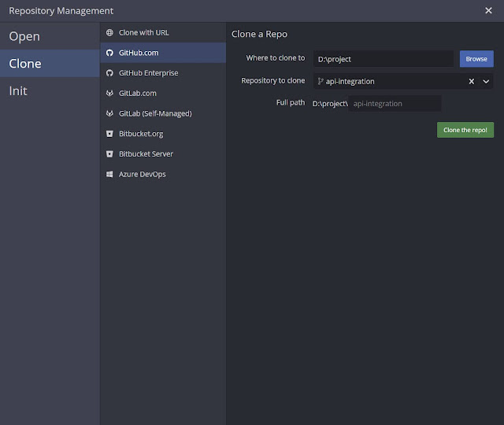Click the Clone a Repo heading
The height and width of the screenshot is (425, 504).
(259, 34)
